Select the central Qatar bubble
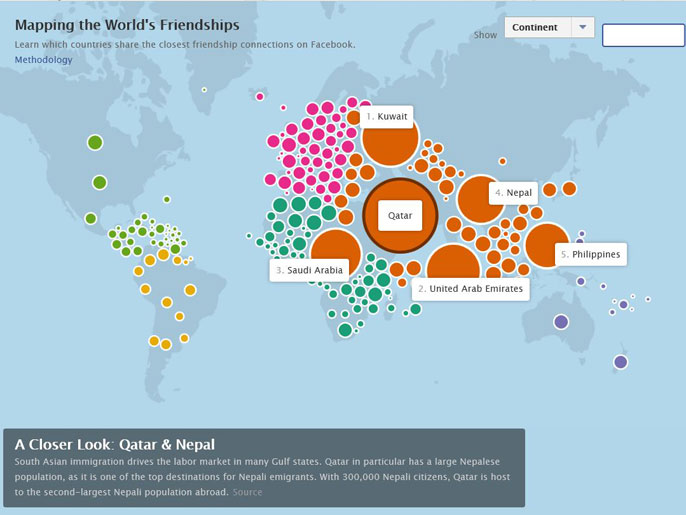Image resolution: width=686 pixels, height=515 pixels. coord(399,215)
